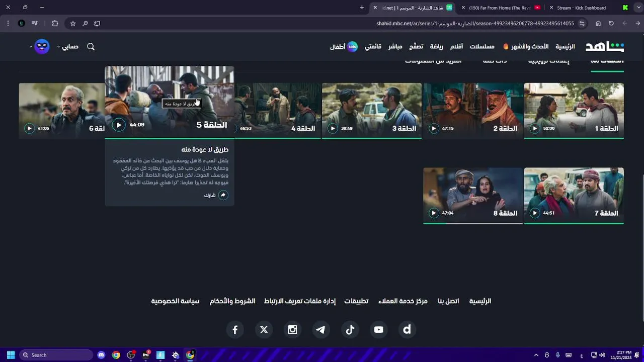This screenshot has height=362, width=644.
Task: Play episode 6 with its play button
Action: pos(29,128)
